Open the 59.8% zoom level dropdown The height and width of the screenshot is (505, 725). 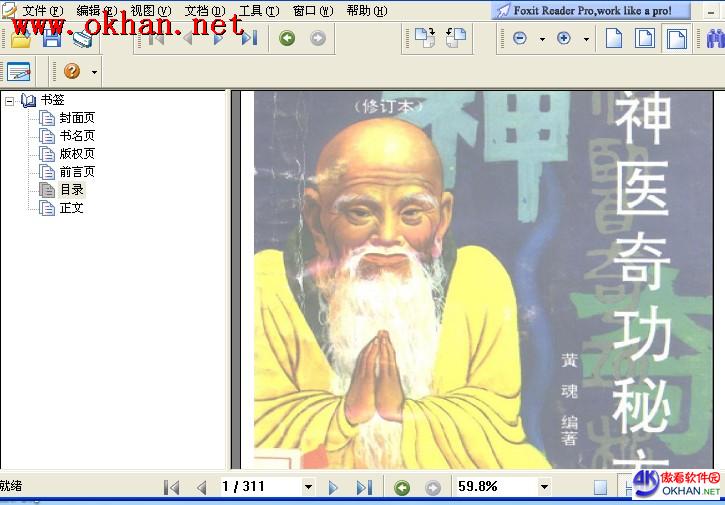(x=544, y=487)
